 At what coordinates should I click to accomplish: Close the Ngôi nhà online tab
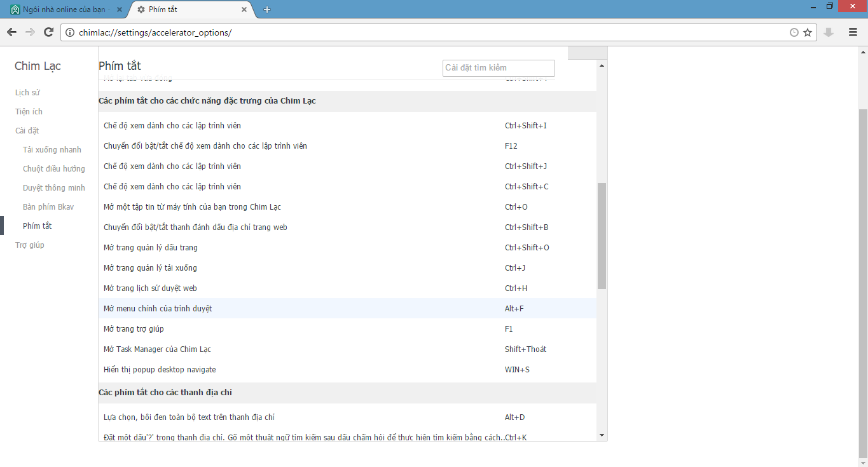[120, 10]
